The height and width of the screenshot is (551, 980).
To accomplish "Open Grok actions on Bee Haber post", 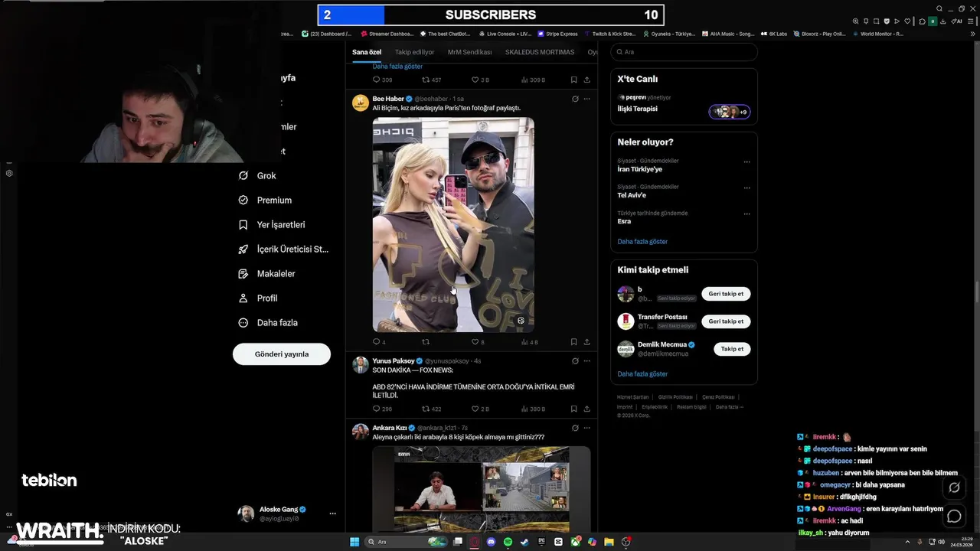I will [x=575, y=99].
